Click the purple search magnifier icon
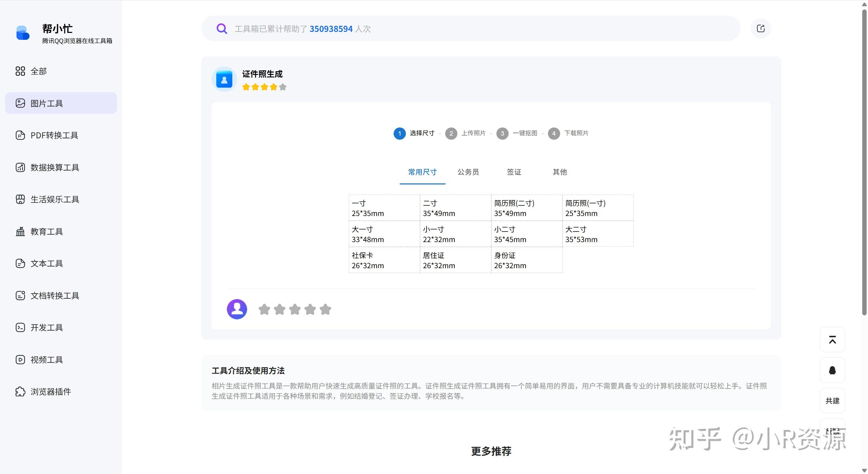Image resolution: width=868 pixels, height=474 pixels. (x=222, y=29)
